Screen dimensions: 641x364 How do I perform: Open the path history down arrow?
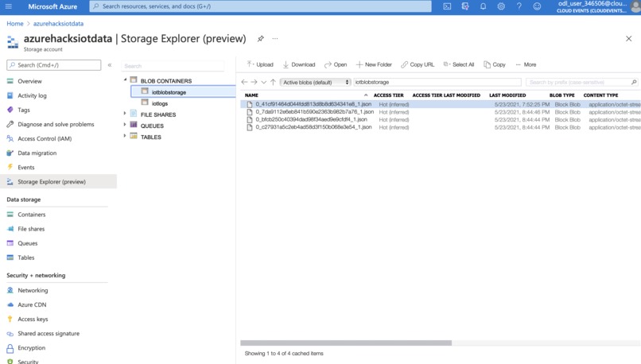click(x=264, y=82)
